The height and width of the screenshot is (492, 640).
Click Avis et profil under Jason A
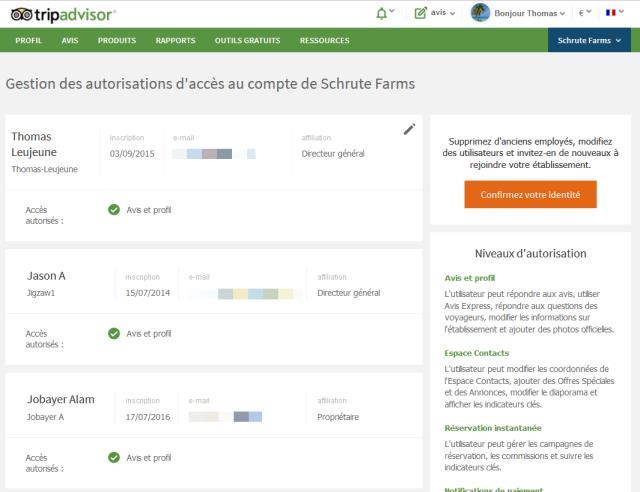[149, 334]
